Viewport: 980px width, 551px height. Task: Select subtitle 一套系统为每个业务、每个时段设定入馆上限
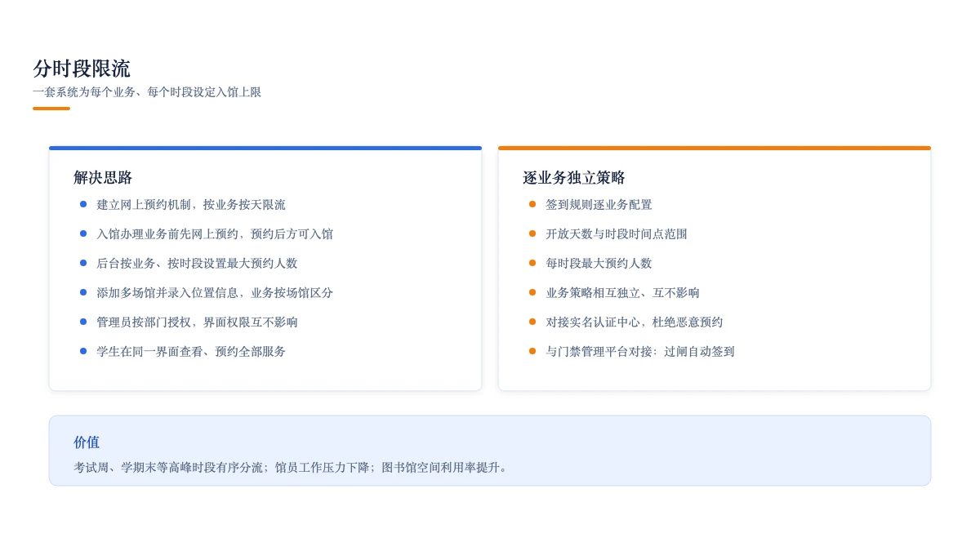[147, 92]
